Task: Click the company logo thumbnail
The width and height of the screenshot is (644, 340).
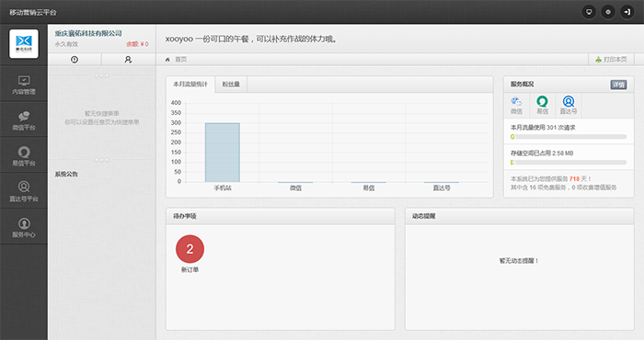Action: (24, 43)
